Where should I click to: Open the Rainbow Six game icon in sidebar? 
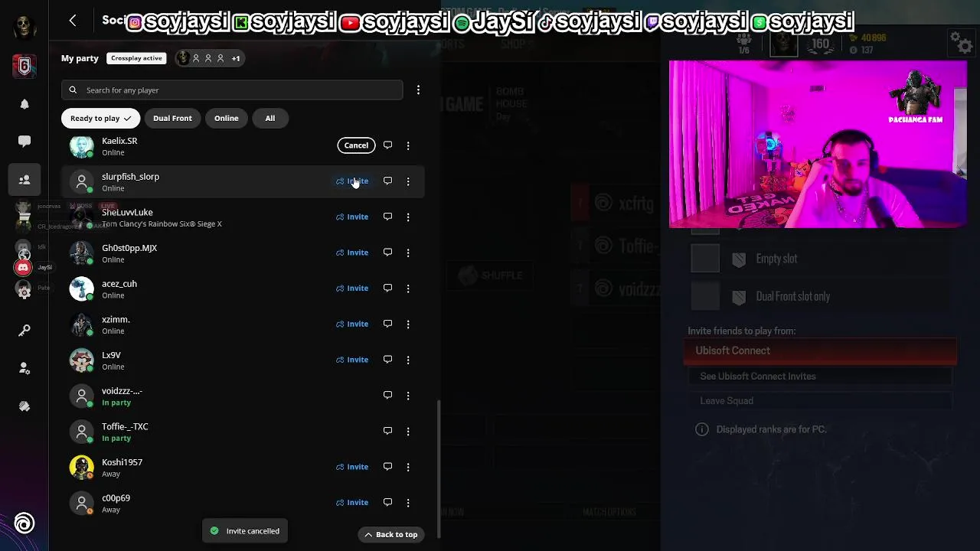pyautogui.click(x=24, y=67)
